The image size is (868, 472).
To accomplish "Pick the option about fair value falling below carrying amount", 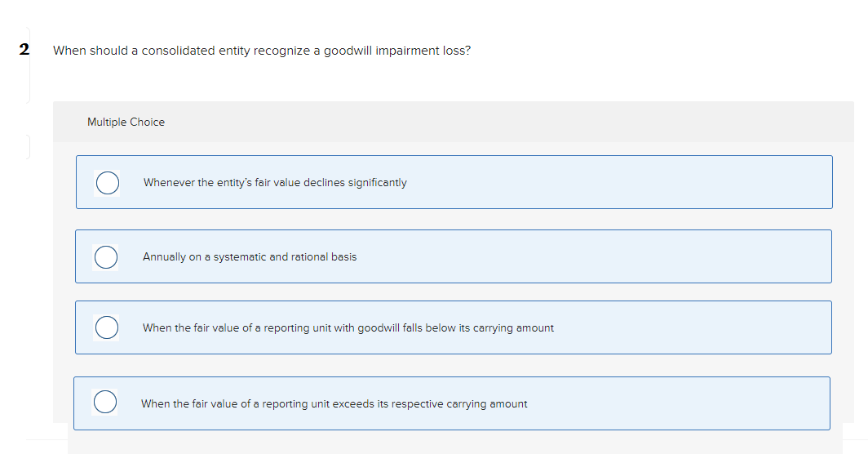I will click(348, 327).
